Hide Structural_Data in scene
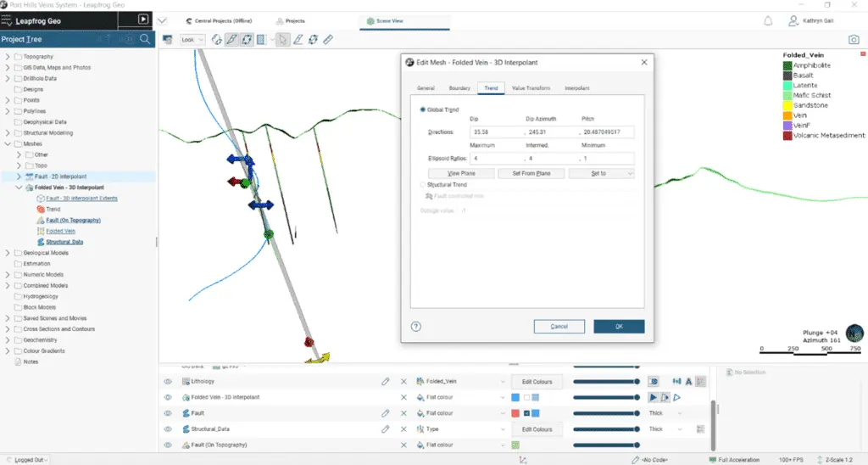868x465 pixels. pyautogui.click(x=168, y=429)
